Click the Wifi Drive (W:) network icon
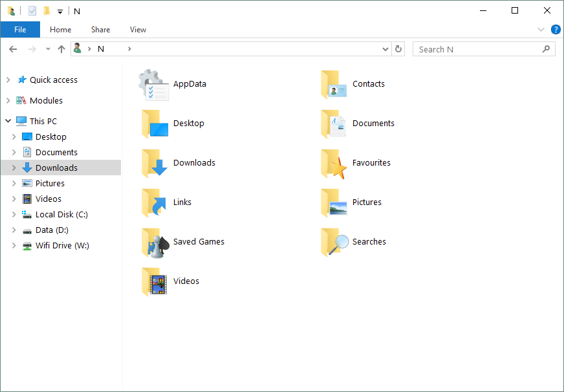This screenshot has height=392, width=564. click(27, 246)
